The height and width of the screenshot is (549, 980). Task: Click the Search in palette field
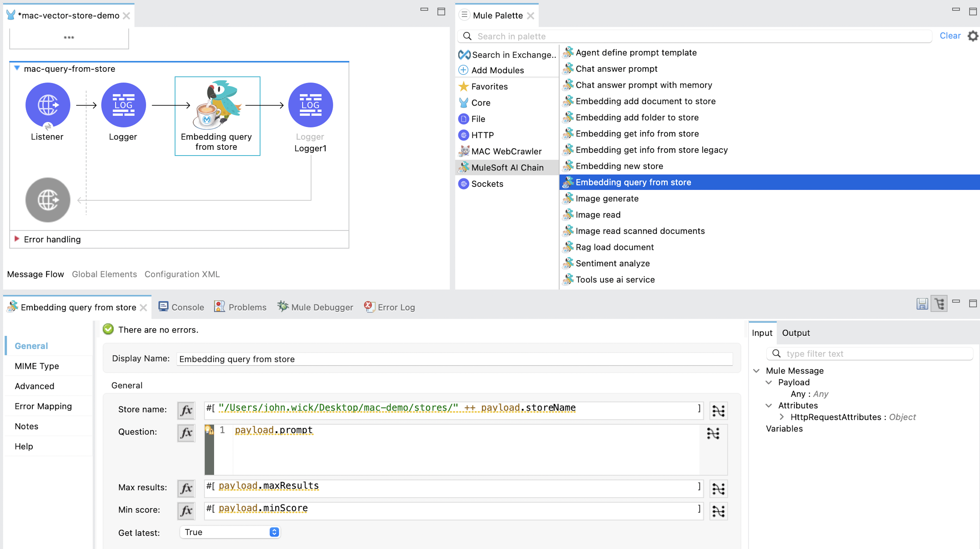[695, 36]
